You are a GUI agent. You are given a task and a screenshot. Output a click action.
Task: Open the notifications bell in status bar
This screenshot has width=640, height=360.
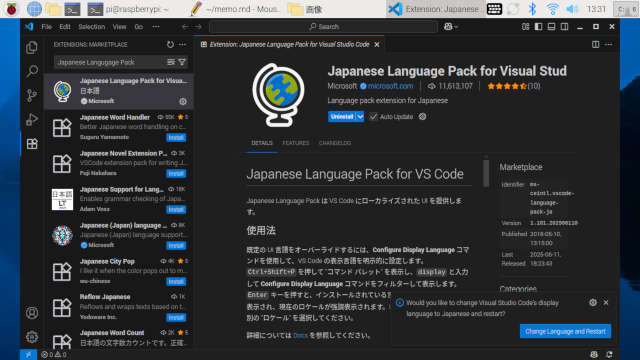[609, 355]
